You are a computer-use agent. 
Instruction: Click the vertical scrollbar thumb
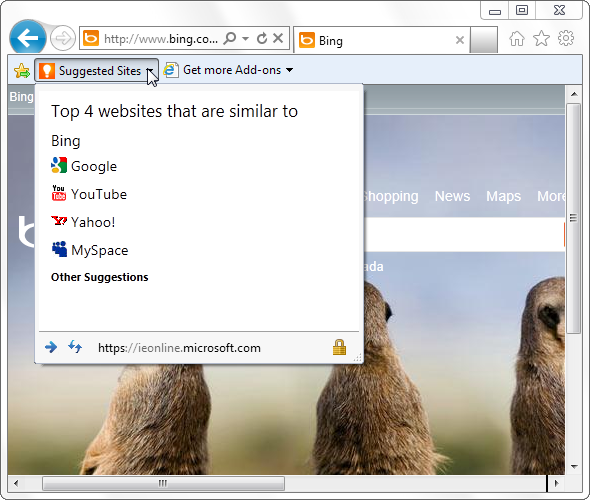[x=573, y=218]
